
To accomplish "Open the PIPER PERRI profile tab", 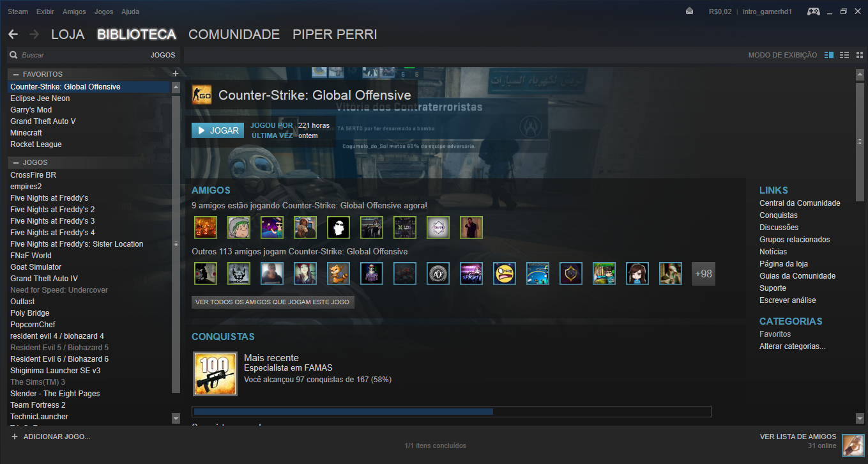I will 335,35.
